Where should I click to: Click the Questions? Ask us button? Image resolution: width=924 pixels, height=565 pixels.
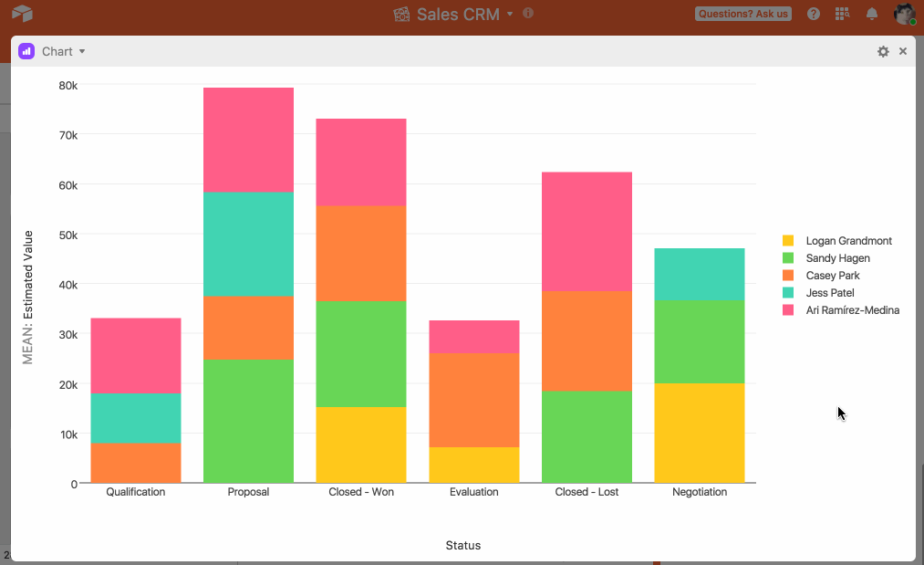click(743, 14)
